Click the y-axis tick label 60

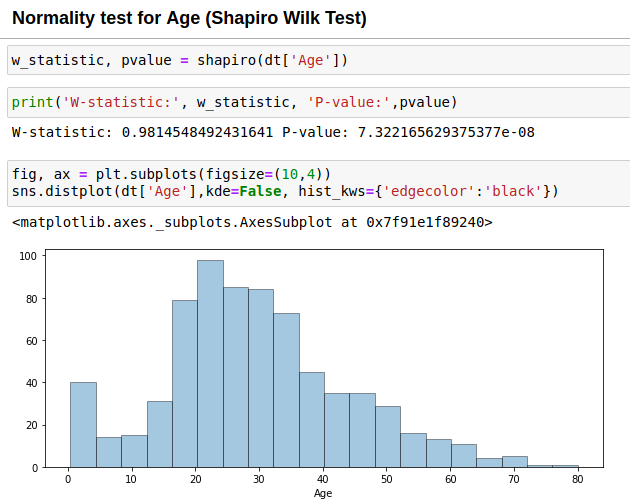click(x=31, y=341)
